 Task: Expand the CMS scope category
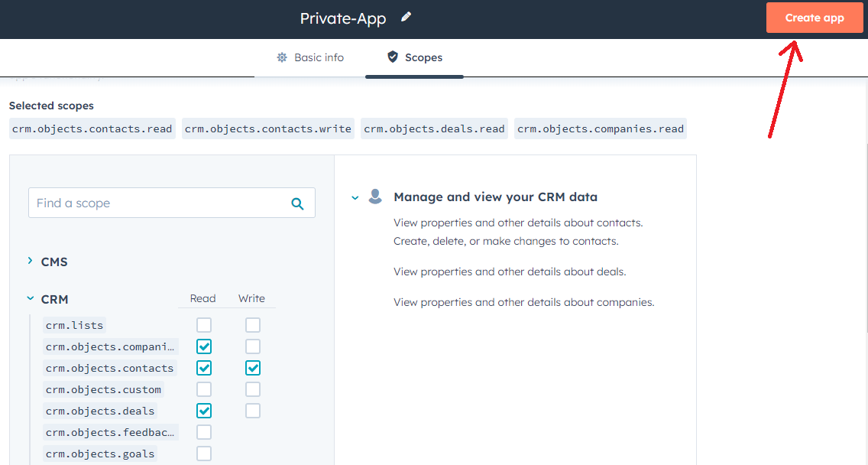tap(31, 262)
